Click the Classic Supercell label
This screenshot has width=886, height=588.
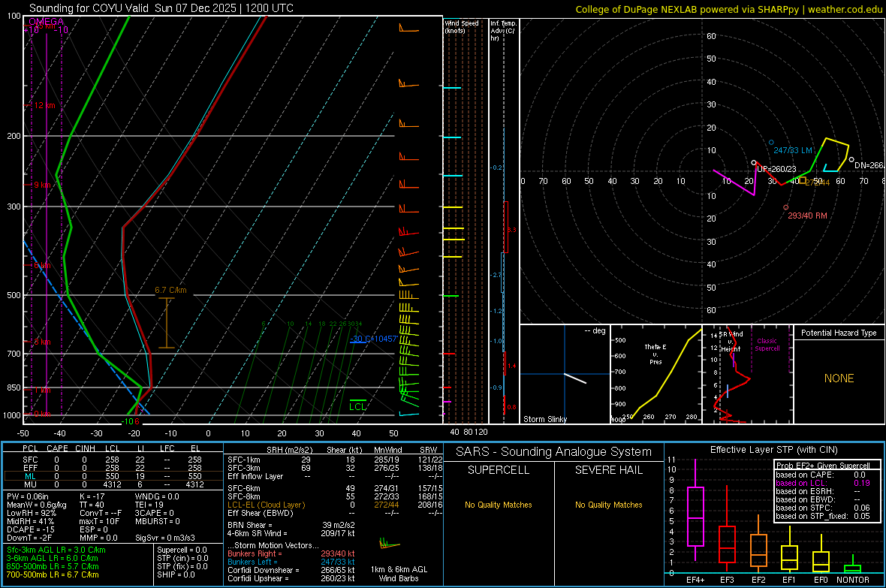coord(767,345)
